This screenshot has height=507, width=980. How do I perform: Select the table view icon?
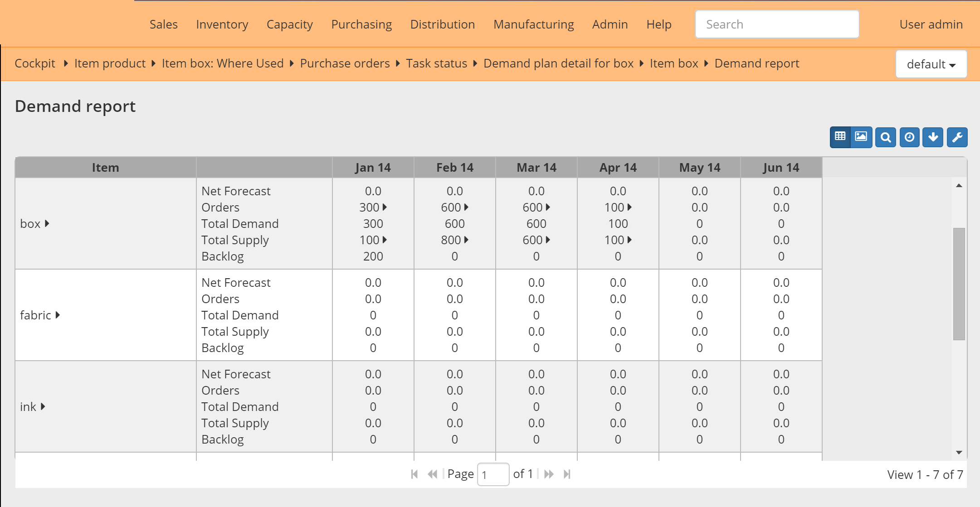(x=840, y=137)
